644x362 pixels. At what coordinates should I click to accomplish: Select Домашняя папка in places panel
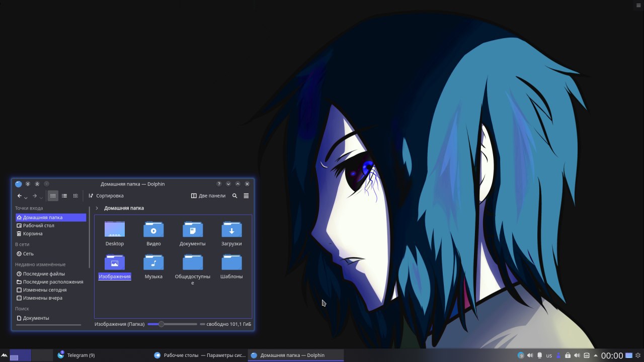(51, 218)
